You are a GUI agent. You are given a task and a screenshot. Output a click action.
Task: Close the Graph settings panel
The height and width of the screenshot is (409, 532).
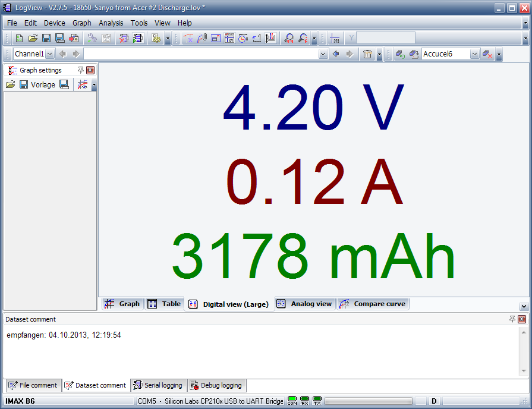(x=90, y=70)
